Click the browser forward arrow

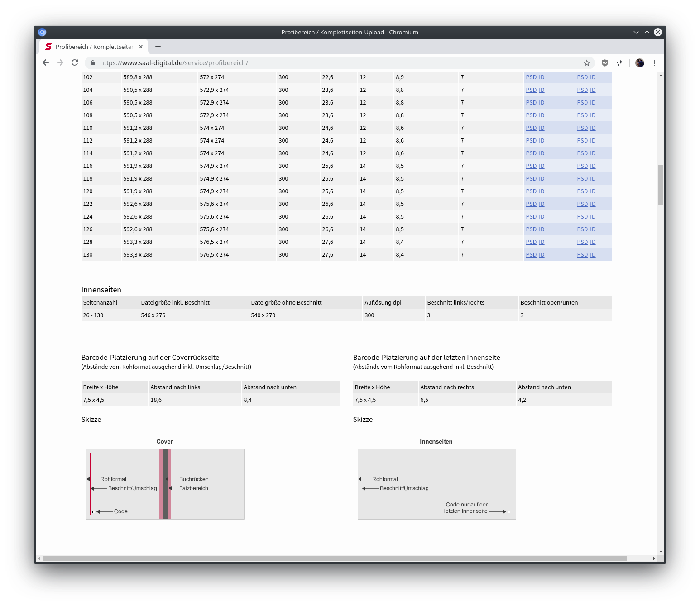click(x=60, y=63)
